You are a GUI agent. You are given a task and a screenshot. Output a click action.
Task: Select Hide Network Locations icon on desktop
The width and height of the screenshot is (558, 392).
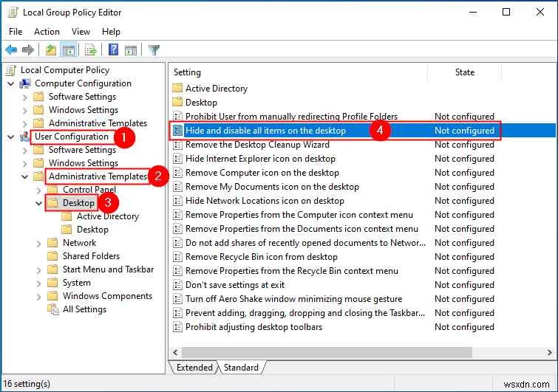[265, 201]
